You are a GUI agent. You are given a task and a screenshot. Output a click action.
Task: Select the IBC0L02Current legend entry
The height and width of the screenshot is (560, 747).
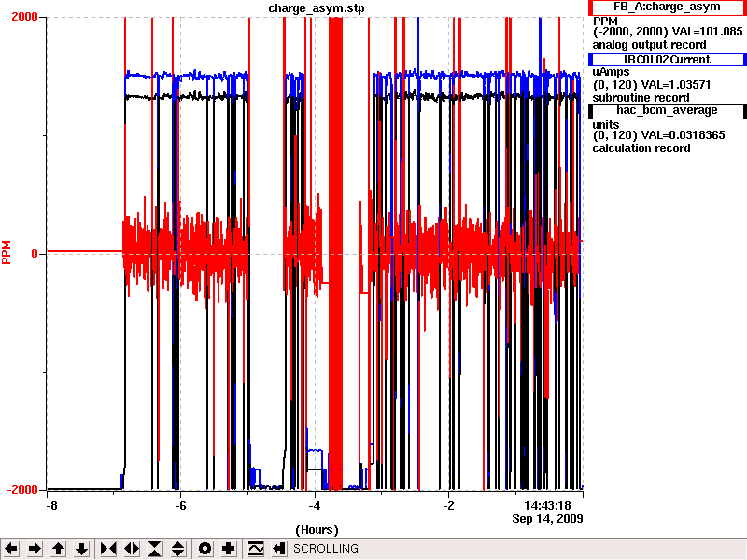[x=667, y=60]
